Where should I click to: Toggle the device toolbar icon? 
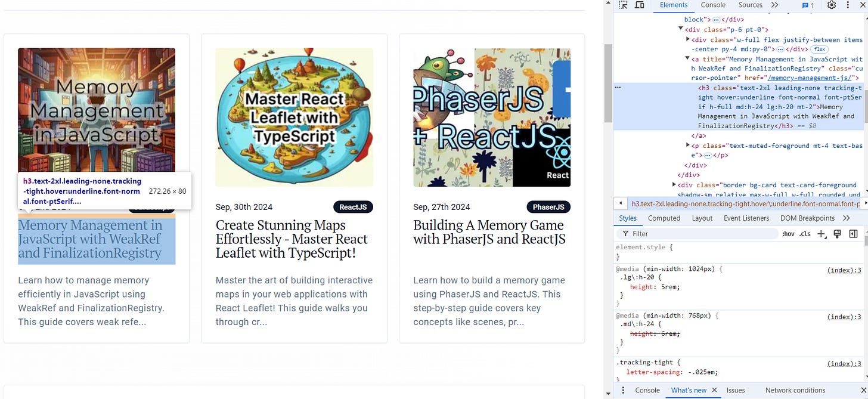(x=639, y=5)
